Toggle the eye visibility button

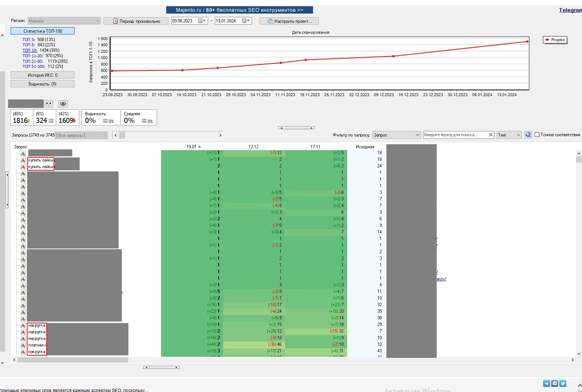click(63, 104)
